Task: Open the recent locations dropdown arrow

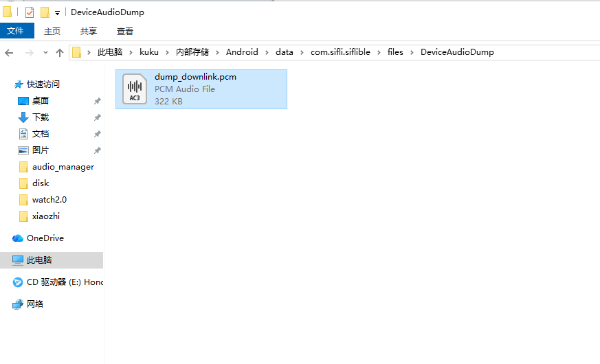Action: (x=45, y=52)
